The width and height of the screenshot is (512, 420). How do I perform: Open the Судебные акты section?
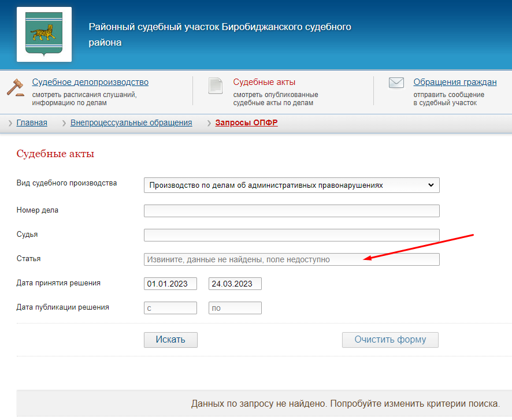point(264,82)
